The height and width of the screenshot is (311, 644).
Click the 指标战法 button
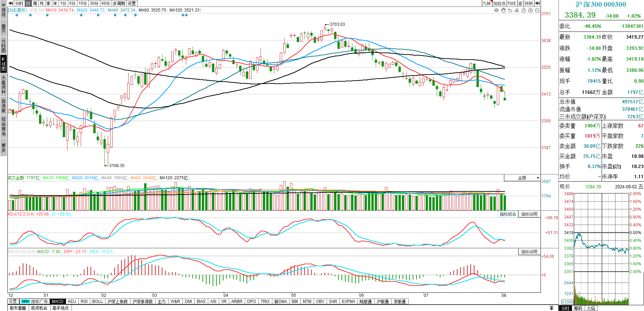508,214
